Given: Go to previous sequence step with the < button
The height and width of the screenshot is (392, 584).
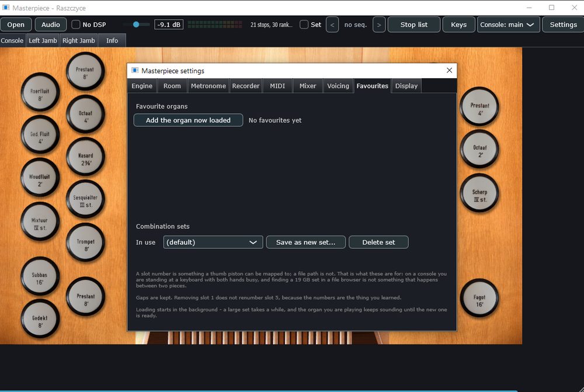Looking at the screenshot, I should (332, 25).
